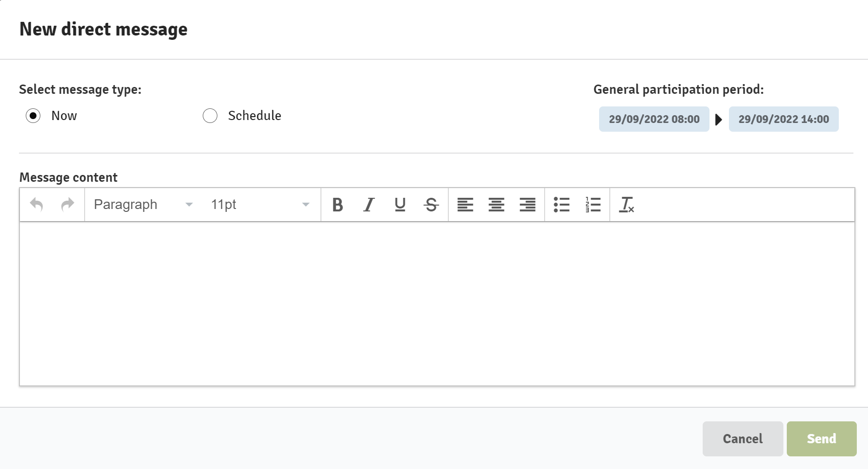Undo the last edit in the editor

coord(36,205)
